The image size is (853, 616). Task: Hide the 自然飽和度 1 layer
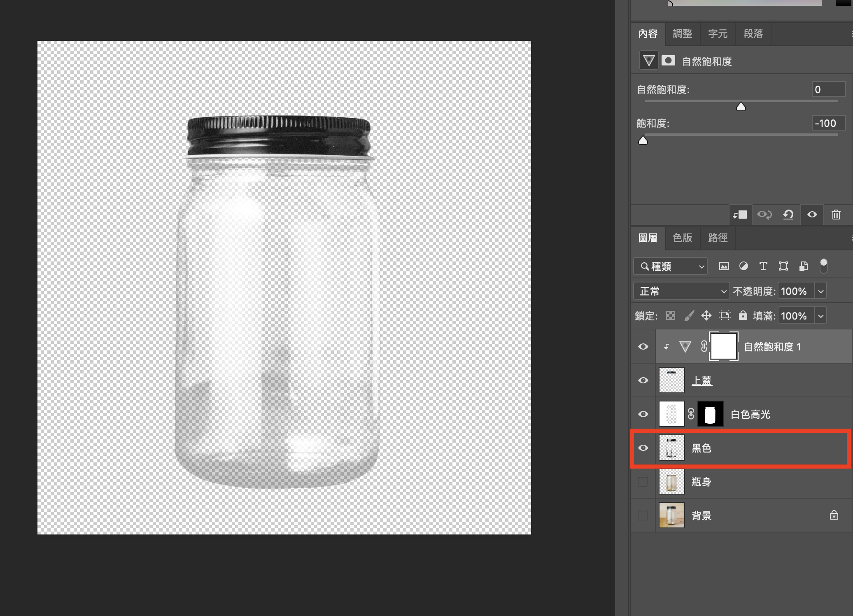point(643,347)
